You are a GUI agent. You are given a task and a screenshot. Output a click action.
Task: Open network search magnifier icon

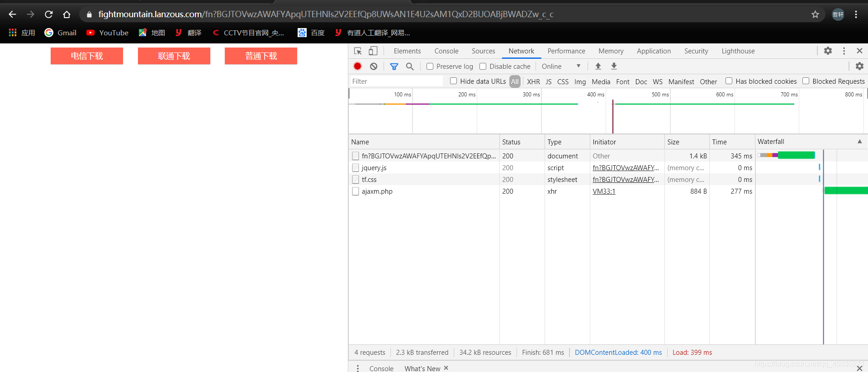(410, 66)
